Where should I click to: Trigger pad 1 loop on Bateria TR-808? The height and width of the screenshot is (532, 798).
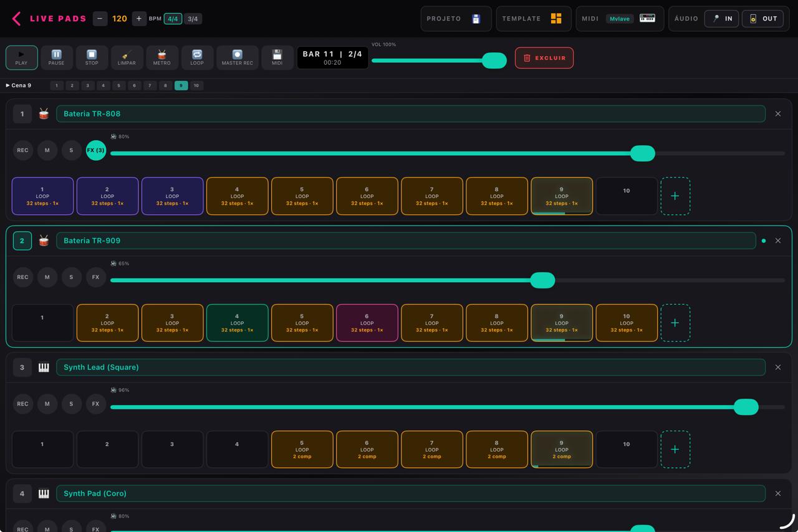[x=42, y=196]
